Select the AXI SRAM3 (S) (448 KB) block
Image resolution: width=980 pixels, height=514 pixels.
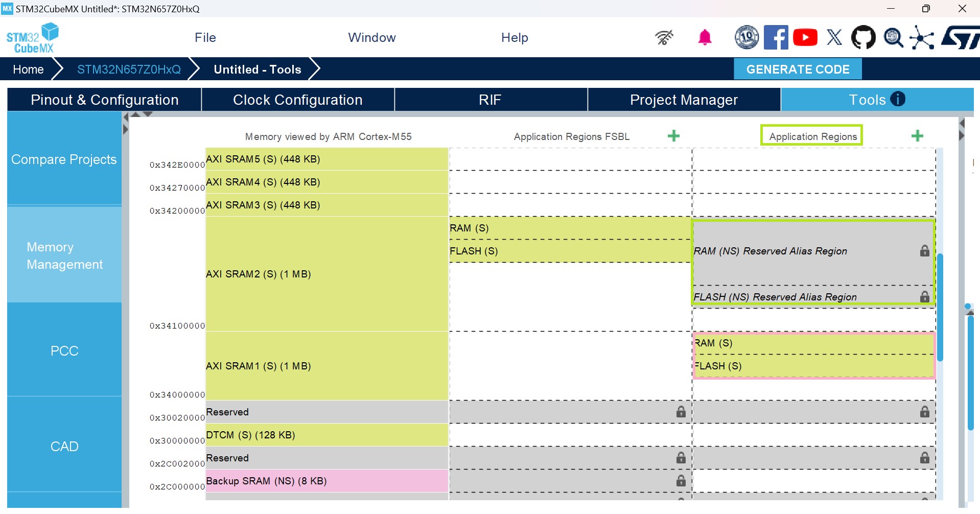coord(327,205)
